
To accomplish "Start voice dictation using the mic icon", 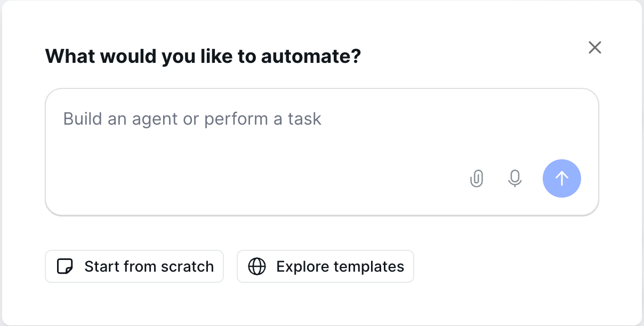I will point(514,178).
